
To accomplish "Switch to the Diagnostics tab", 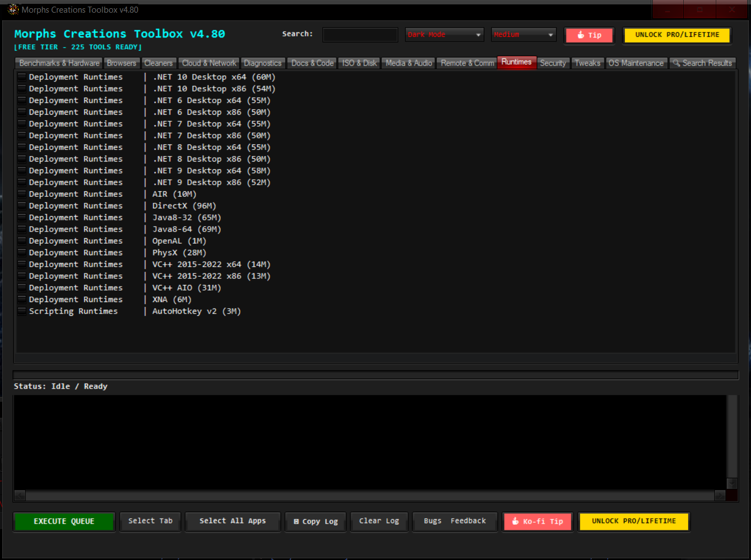I will point(263,63).
